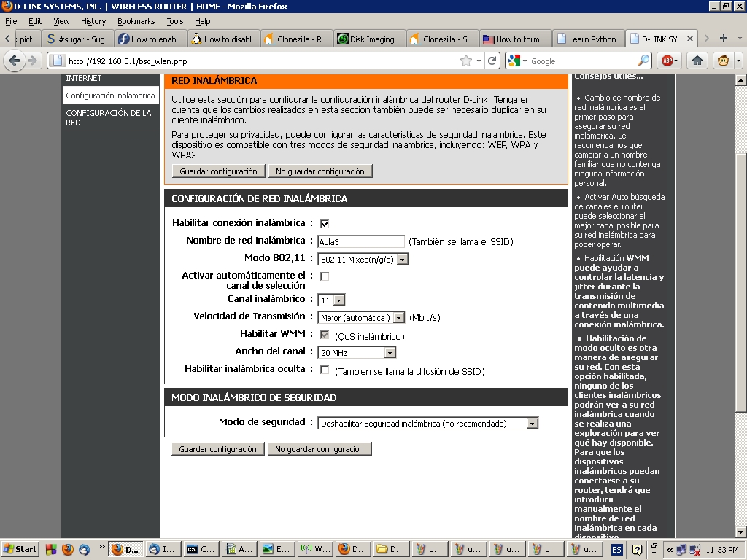Click the Adblock Plus ABP icon
This screenshot has height=560, width=747.
click(x=670, y=61)
